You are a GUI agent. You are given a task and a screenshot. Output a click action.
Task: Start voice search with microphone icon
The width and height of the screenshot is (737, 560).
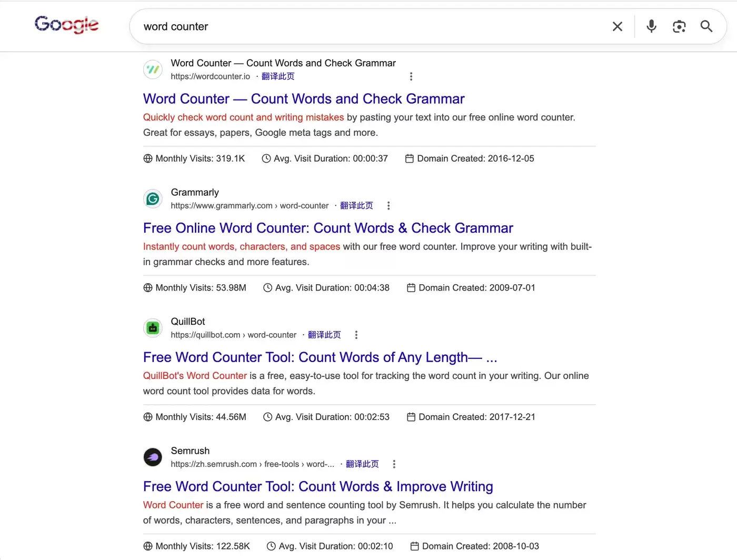pos(652,26)
